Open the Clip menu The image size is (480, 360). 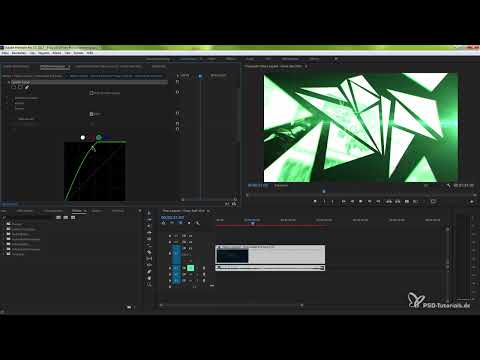pos(32,53)
